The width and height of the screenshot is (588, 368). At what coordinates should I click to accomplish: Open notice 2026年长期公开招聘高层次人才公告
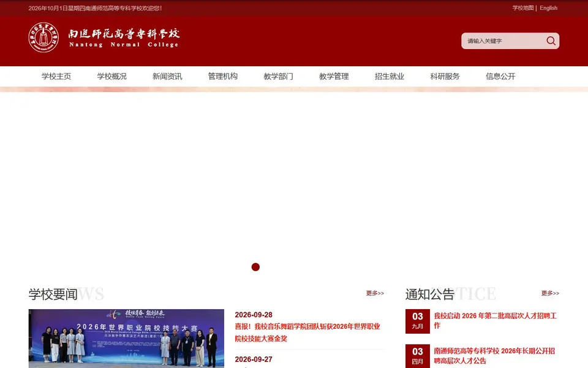click(x=494, y=356)
